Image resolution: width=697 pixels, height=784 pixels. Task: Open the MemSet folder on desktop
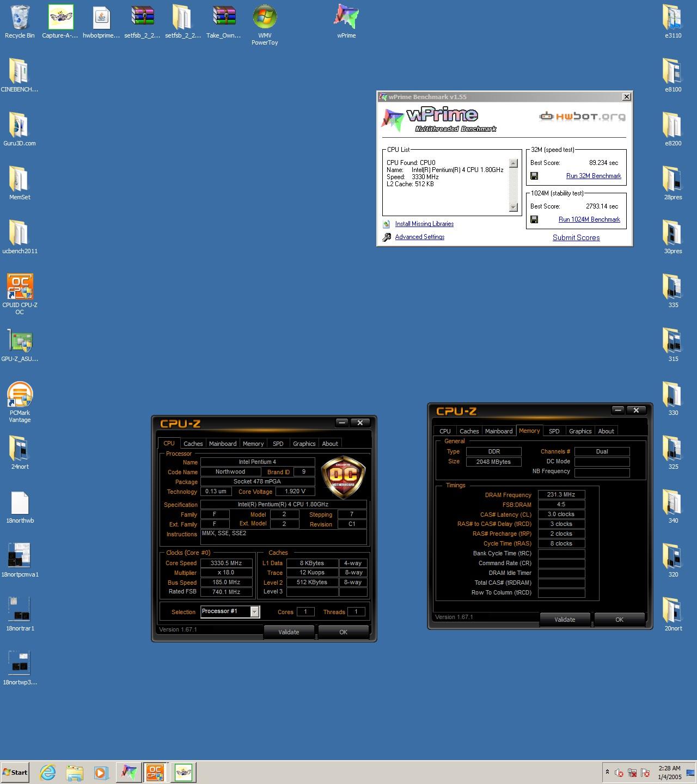20,183
